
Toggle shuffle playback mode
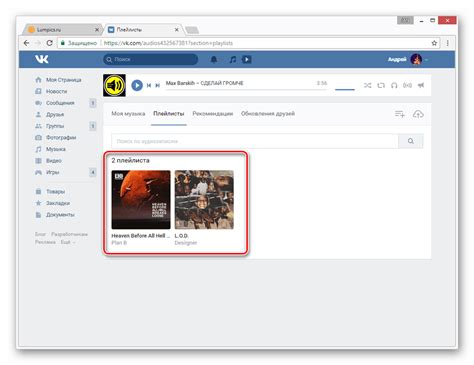[x=367, y=85]
